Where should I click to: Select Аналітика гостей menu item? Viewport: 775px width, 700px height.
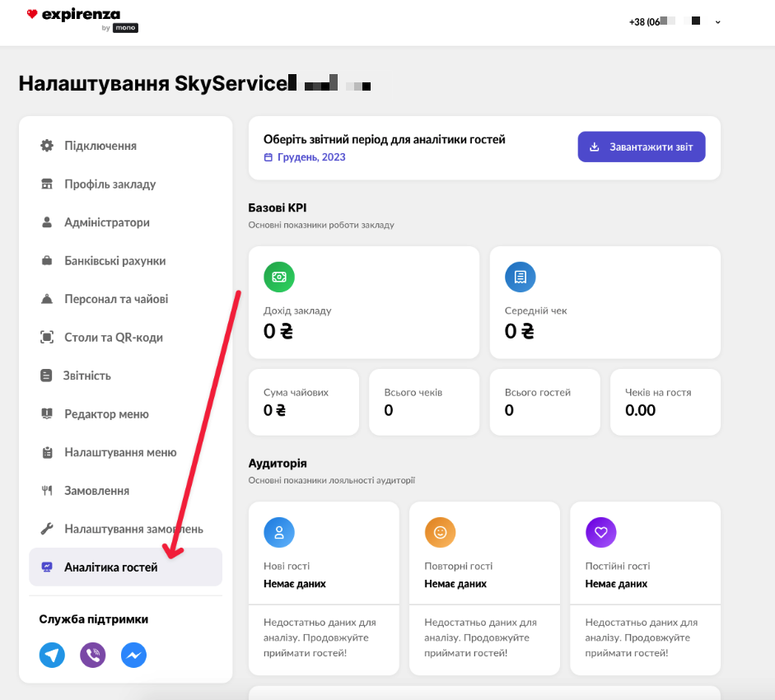pos(110,567)
